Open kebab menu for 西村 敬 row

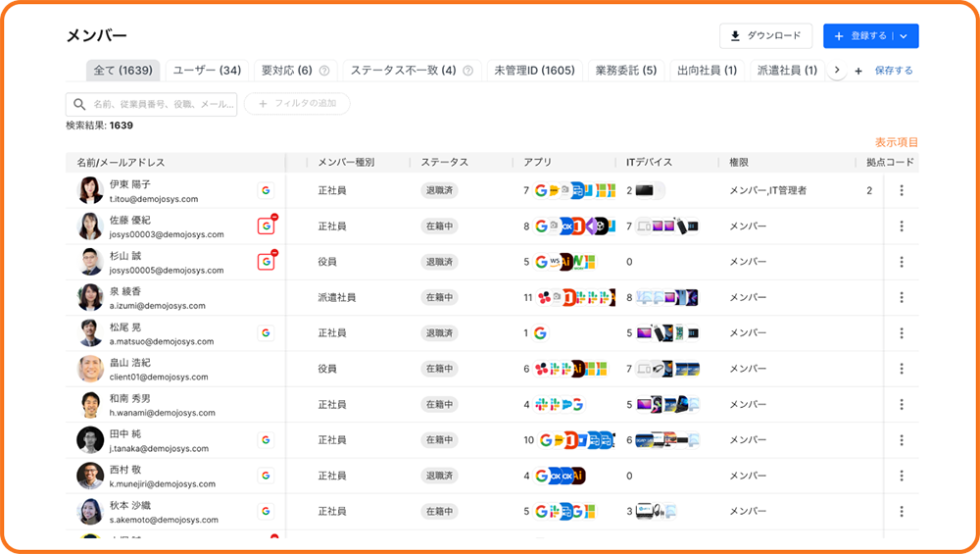click(902, 476)
